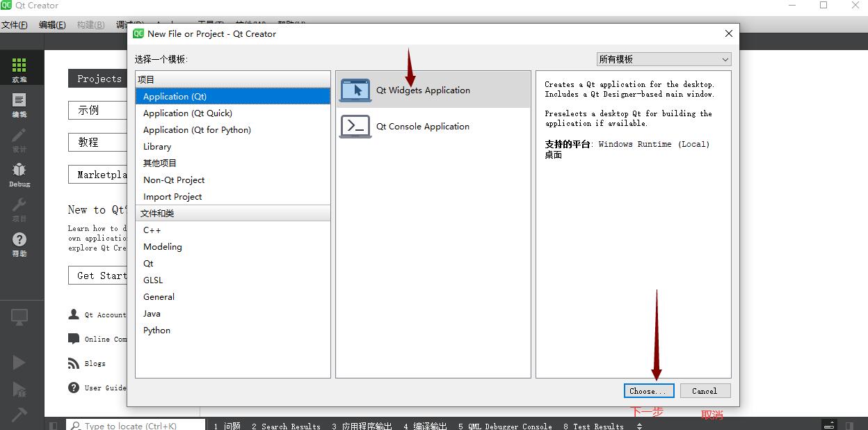
Task: Open the Help (帮助) question-mark icon
Action: pyautogui.click(x=19, y=240)
